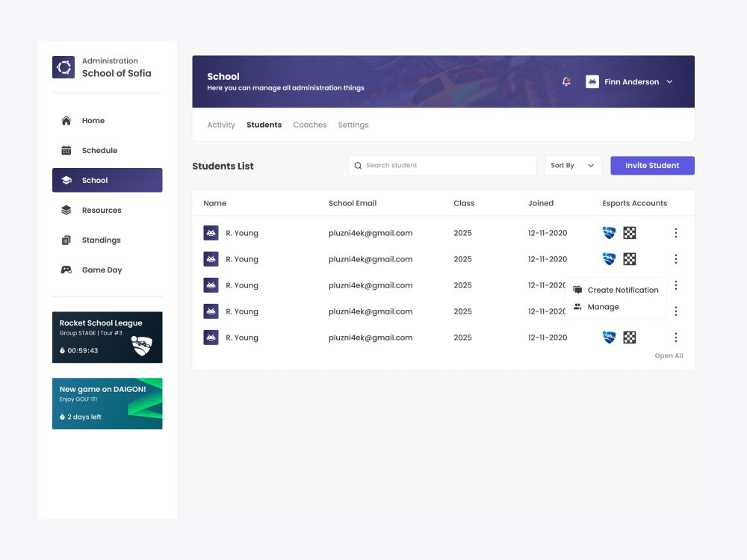Click the Open All link below the table
Screen dimensions: 747x560
click(669, 355)
